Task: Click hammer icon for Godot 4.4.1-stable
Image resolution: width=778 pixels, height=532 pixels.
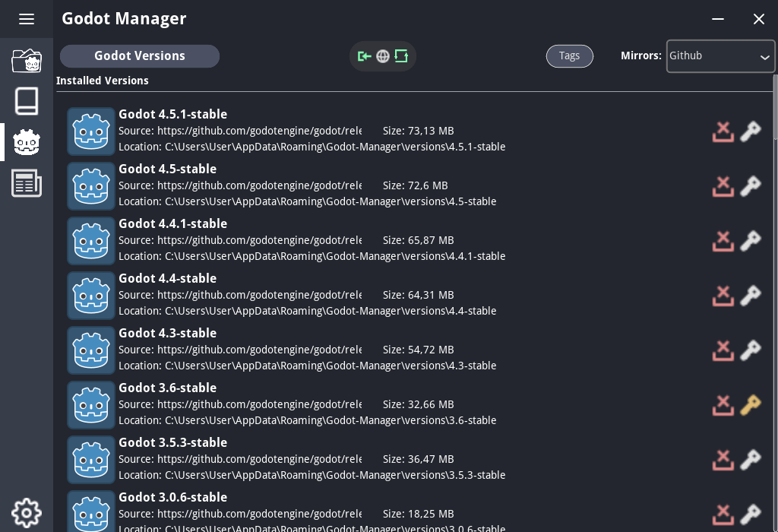Action: click(x=751, y=241)
